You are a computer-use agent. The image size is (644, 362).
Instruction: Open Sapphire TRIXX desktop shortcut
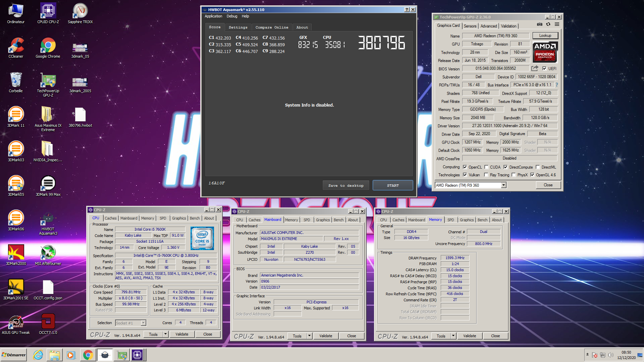(x=80, y=13)
